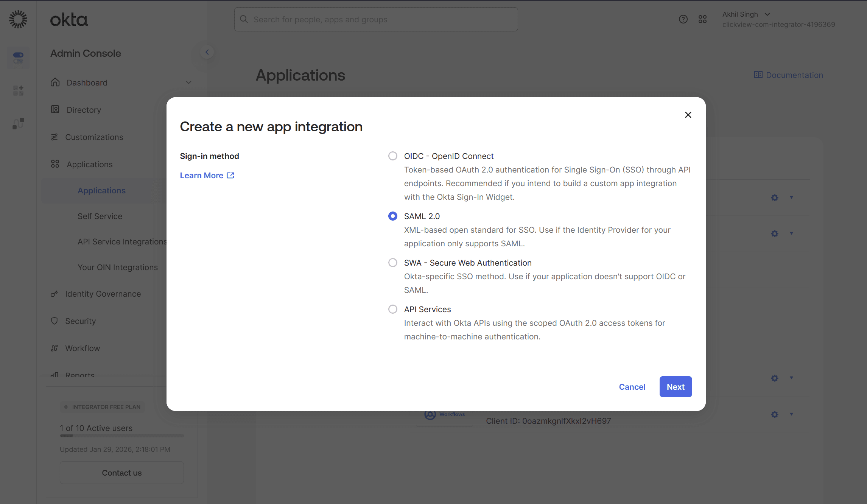Image resolution: width=867 pixels, height=504 pixels.
Task: Open the help question mark menu
Action: click(x=683, y=19)
